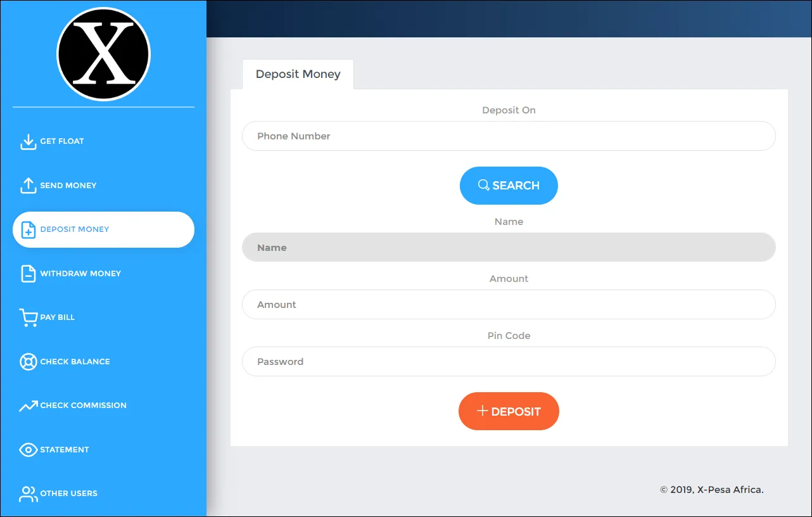Viewport: 812px width, 517px height.
Task: Open the CHECK BALANCE menu label
Action: [75, 362]
